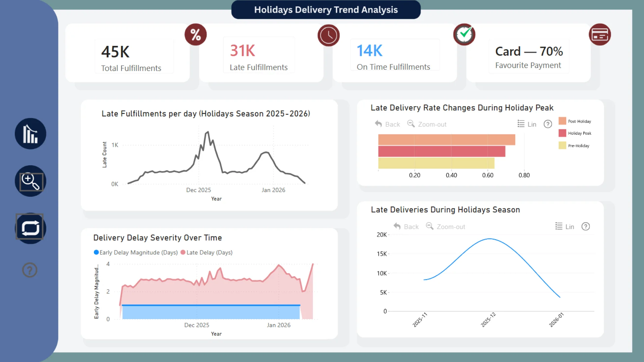Select the Pre-Holiday yellow color swatch

[562, 145]
